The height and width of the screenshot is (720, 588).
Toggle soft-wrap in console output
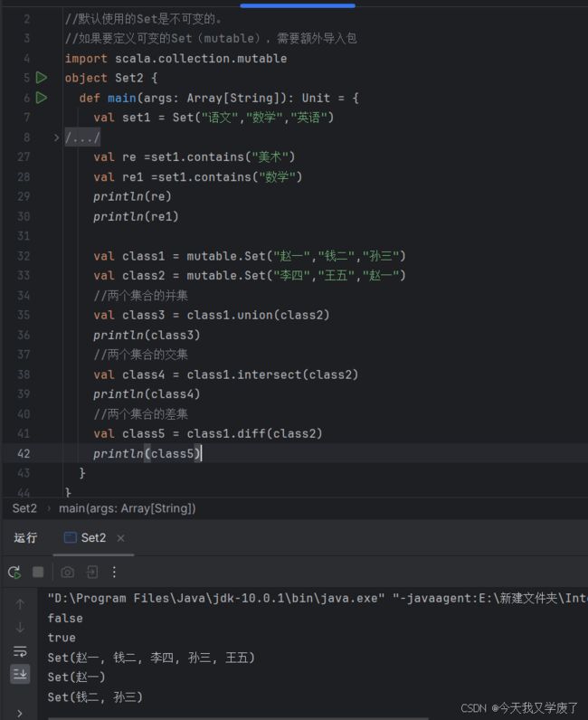(20, 651)
